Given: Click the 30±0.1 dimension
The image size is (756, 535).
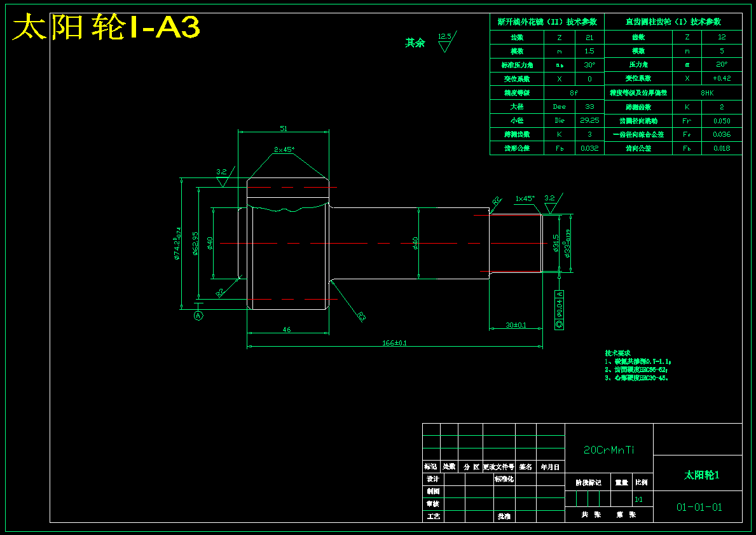Looking at the screenshot, I should coord(516,325).
